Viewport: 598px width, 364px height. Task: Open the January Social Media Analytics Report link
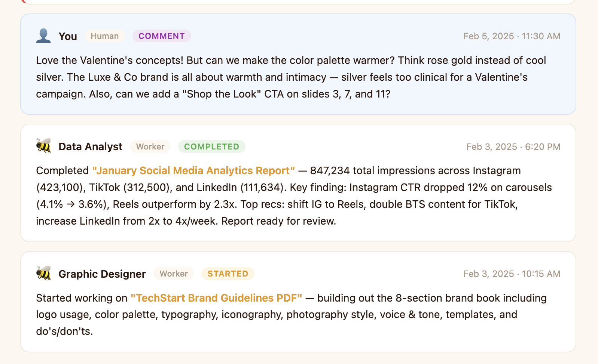click(x=193, y=170)
